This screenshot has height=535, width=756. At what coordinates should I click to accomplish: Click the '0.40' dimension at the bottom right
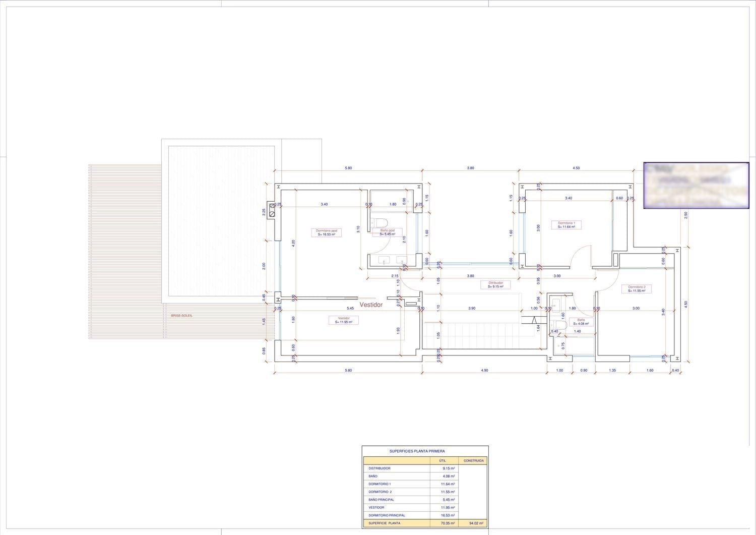(x=675, y=370)
